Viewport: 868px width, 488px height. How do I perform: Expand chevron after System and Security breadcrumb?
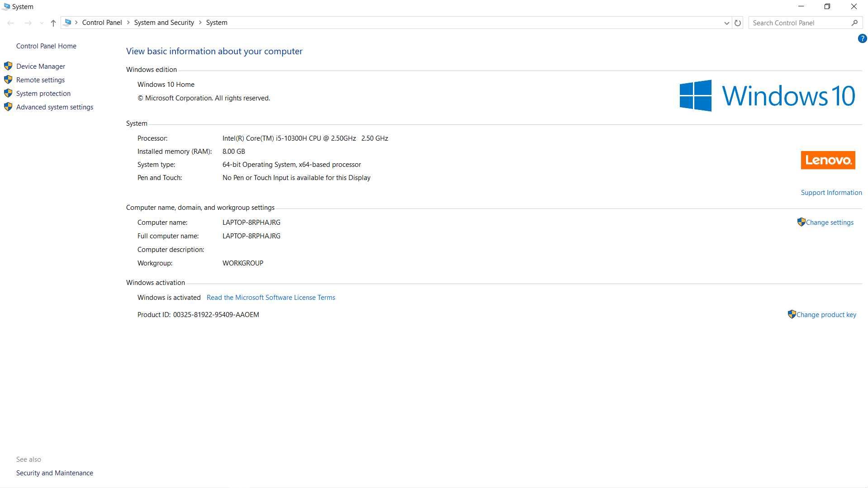pos(200,23)
